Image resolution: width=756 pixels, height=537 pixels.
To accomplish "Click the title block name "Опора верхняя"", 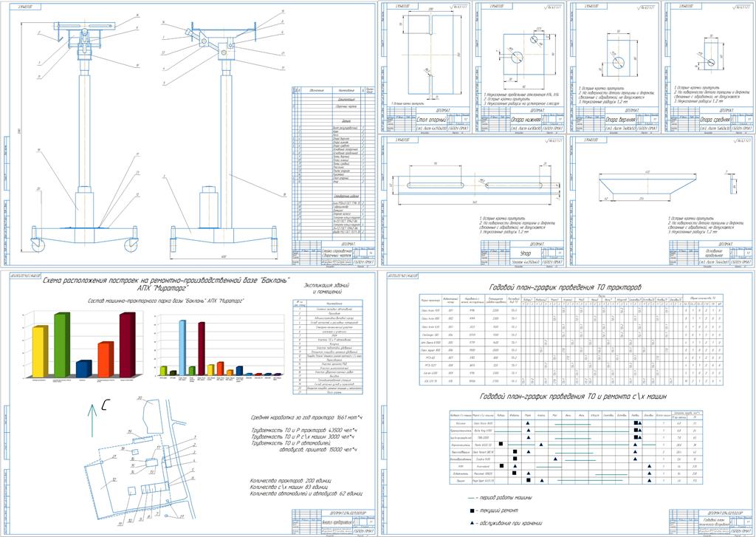I will pos(620,118).
